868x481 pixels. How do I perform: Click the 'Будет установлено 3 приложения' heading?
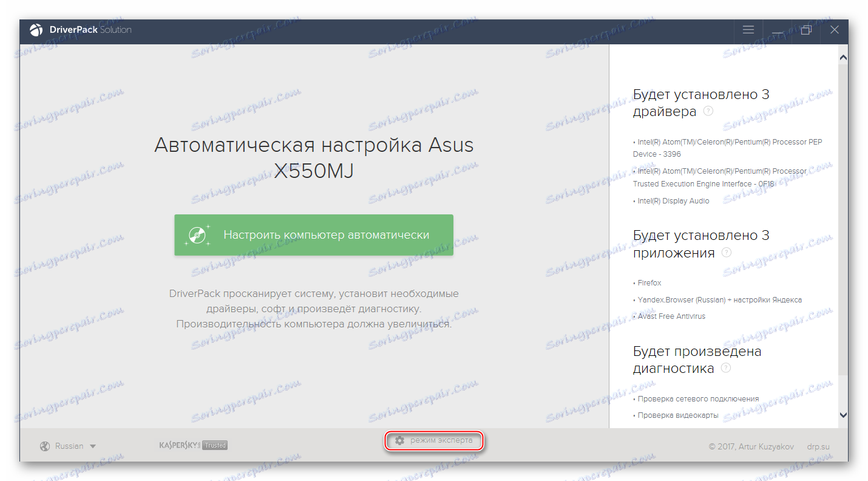pos(701,244)
